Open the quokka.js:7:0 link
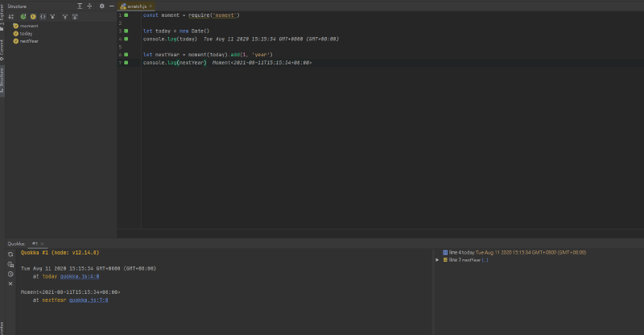Viewport: 644px width, 335px height. click(89, 300)
